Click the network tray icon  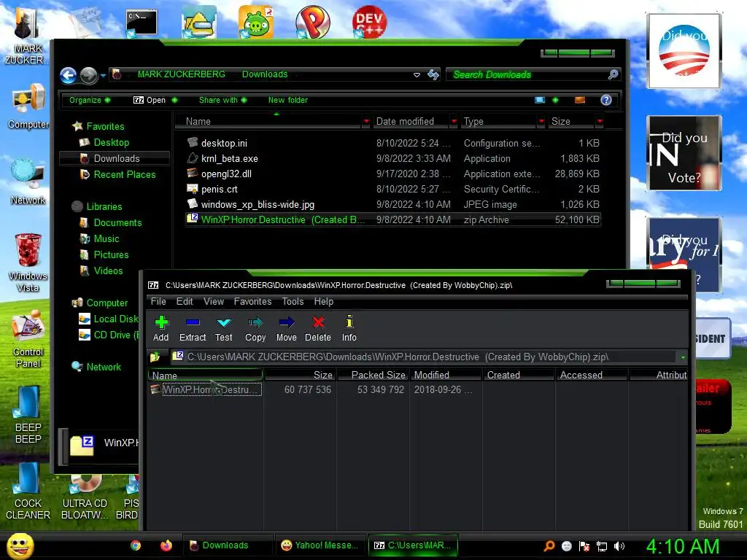click(602, 546)
